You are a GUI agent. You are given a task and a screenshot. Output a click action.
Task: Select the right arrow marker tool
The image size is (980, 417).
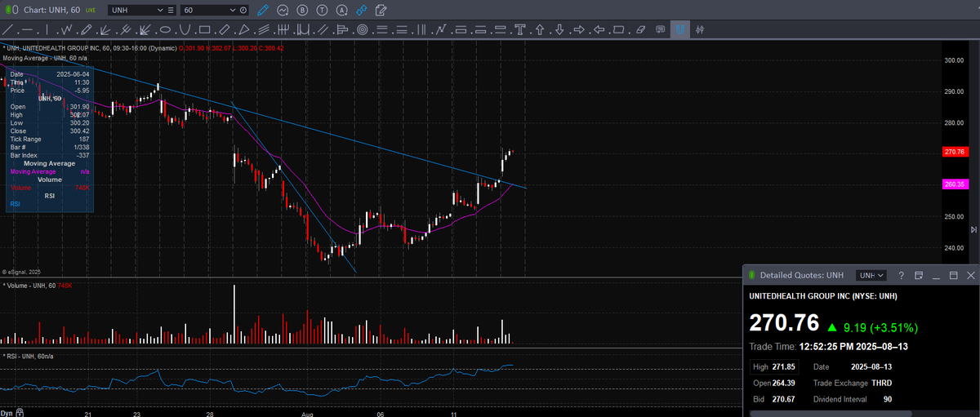pyautogui.click(x=579, y=30)
